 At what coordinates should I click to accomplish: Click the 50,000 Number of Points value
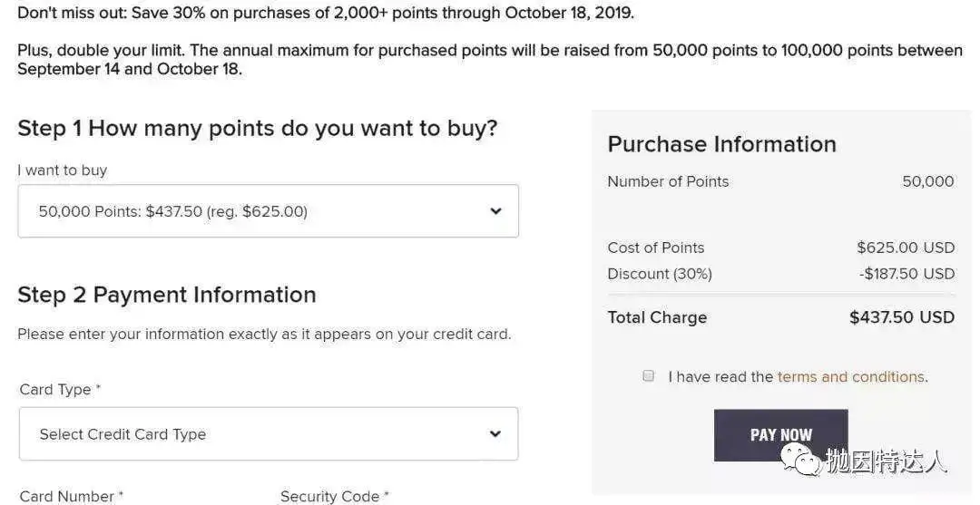(x=927, y=181)
